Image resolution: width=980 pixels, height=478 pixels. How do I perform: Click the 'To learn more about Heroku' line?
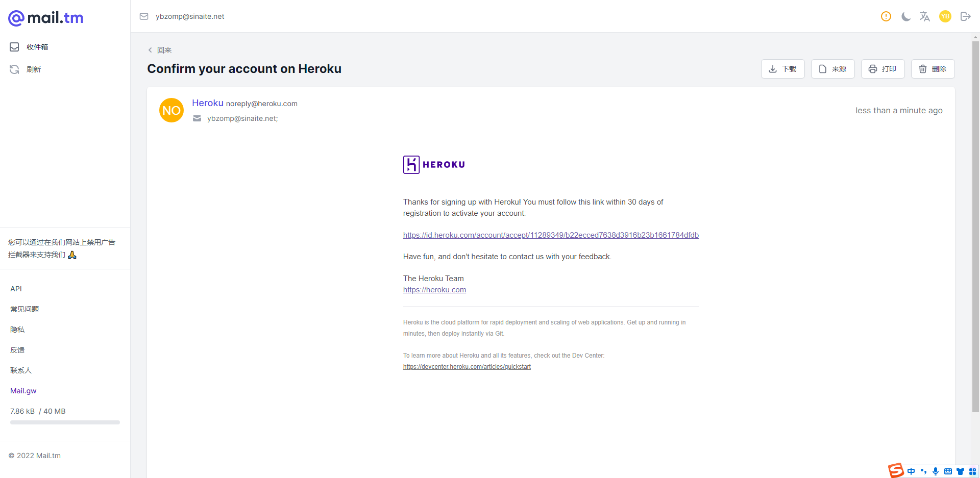coord(504,356)
